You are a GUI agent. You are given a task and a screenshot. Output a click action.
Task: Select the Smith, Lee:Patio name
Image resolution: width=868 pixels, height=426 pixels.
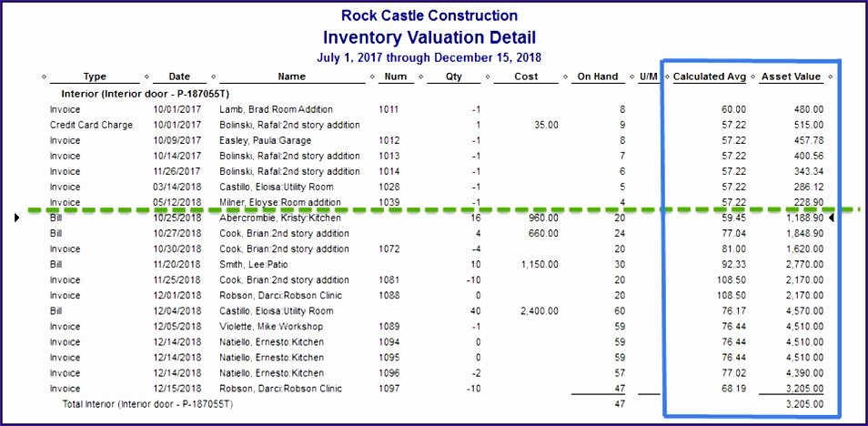pos(254,265)
